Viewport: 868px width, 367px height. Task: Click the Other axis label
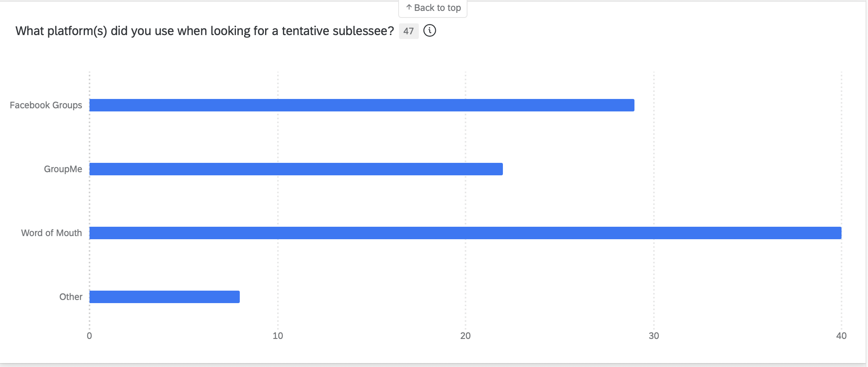pyautogui.click(x=71, y=297)
